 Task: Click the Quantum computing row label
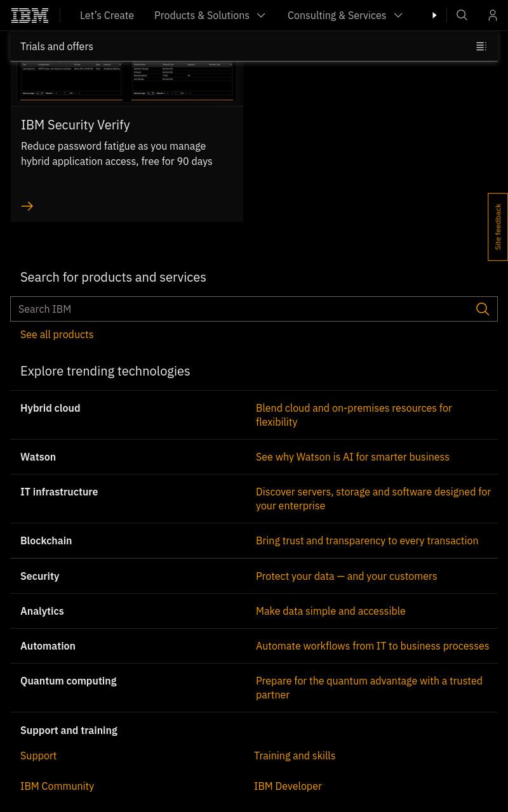69,681
